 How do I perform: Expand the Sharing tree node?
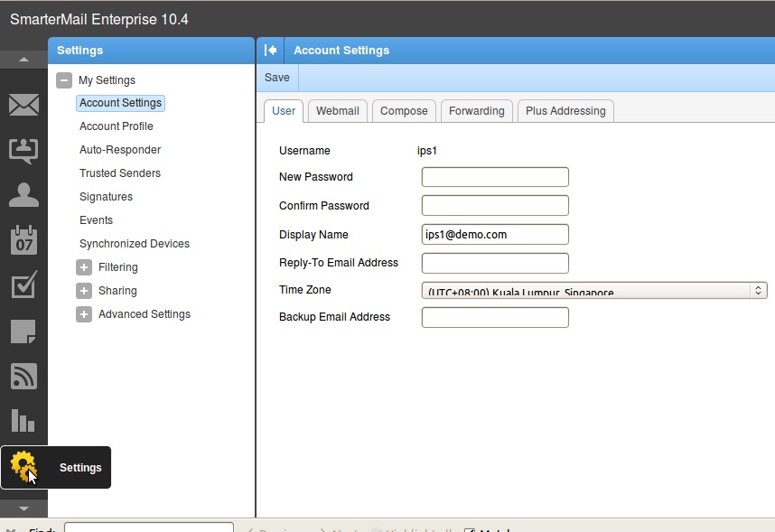[x=84, y=291]
